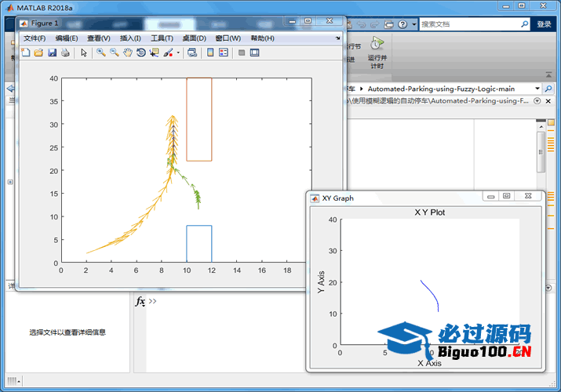Open the 查看(V) menu in Figure 1

(99, 38)
